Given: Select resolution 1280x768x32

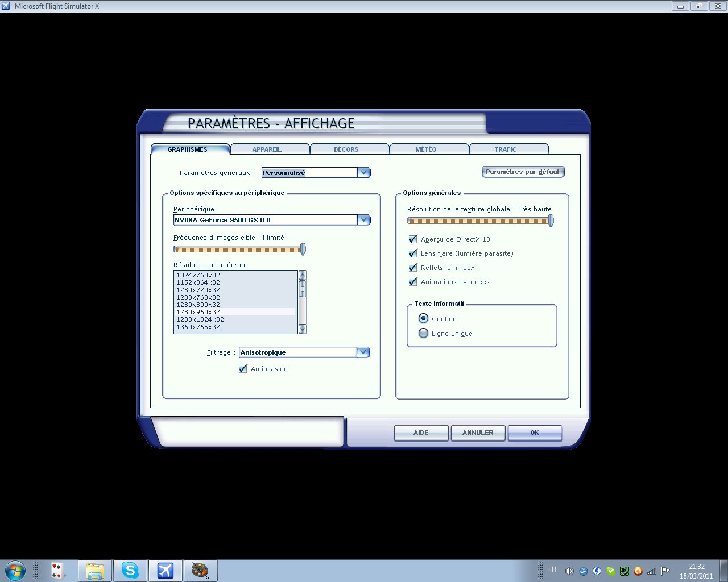Looking at the screenshot, I should point(235,297).
